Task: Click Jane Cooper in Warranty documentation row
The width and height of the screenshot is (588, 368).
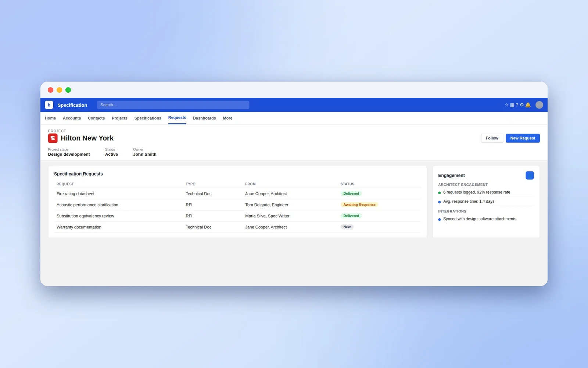Action: click(266, 227)
